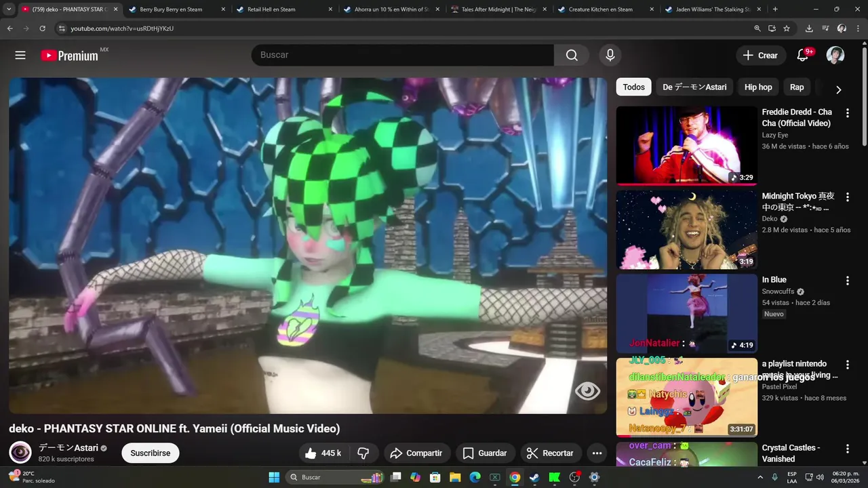Toggle the eye watermark on video

(x=587, y=390)
